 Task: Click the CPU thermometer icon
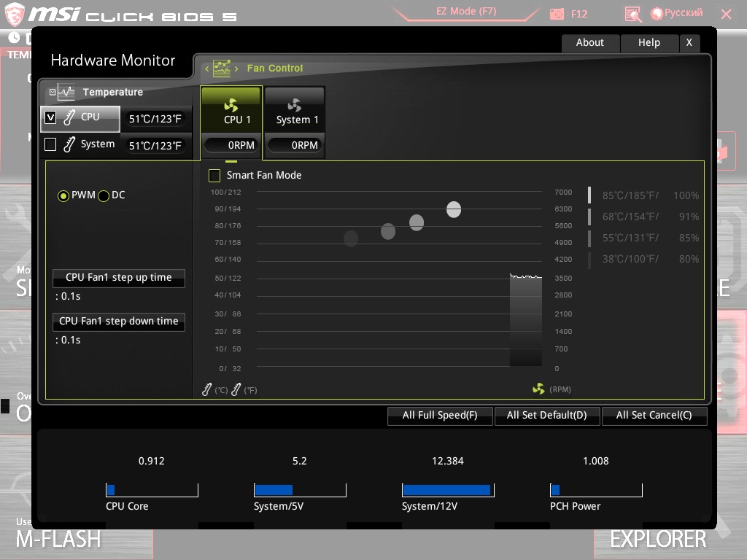(x=69, y=117)
